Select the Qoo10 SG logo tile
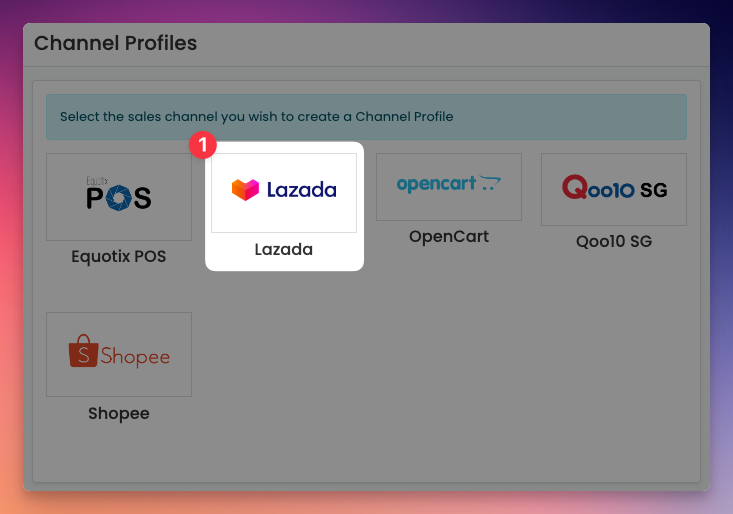Viewport: 733px width, 514px height. click(x=614, y=189)
